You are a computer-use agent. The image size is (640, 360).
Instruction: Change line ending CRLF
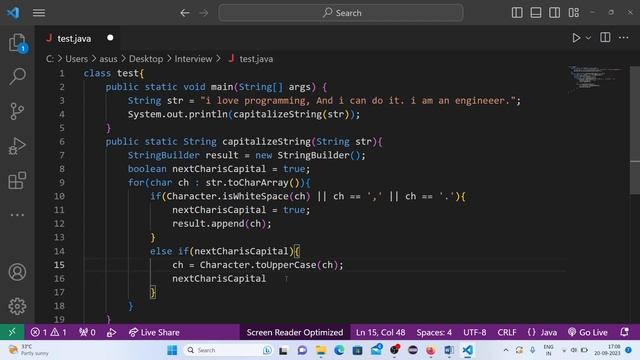[x=507, y=332]
